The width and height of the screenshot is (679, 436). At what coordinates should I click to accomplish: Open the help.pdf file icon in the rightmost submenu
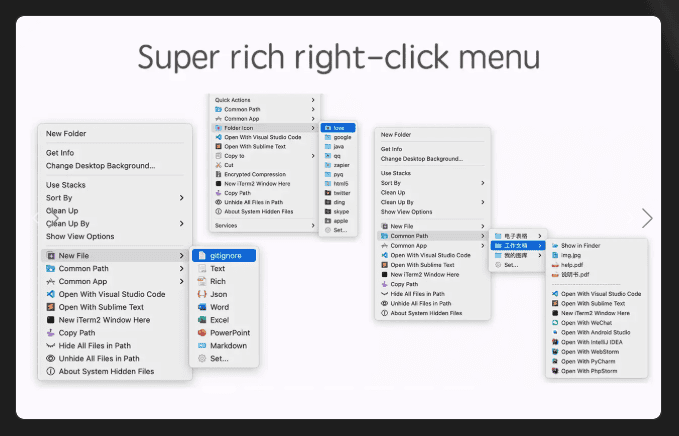coord(555,265)
